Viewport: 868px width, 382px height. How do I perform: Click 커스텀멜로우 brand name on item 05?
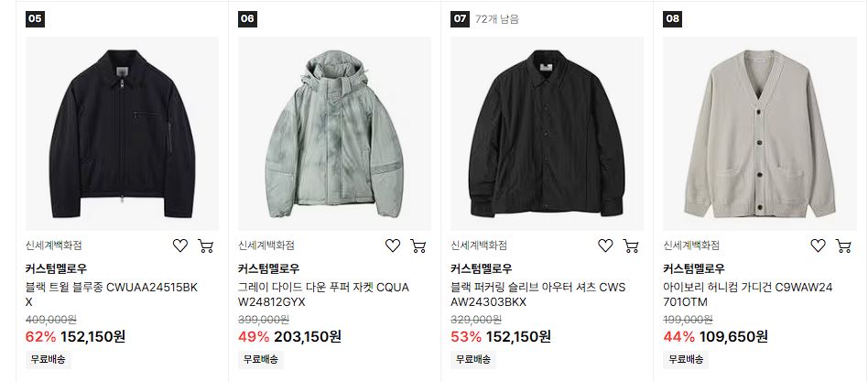coord(57,269)
